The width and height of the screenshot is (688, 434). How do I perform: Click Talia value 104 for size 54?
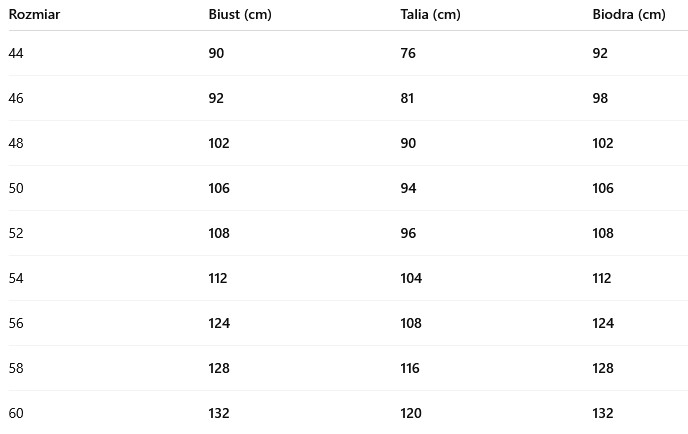pyautogui.click(x=411, y=278)
